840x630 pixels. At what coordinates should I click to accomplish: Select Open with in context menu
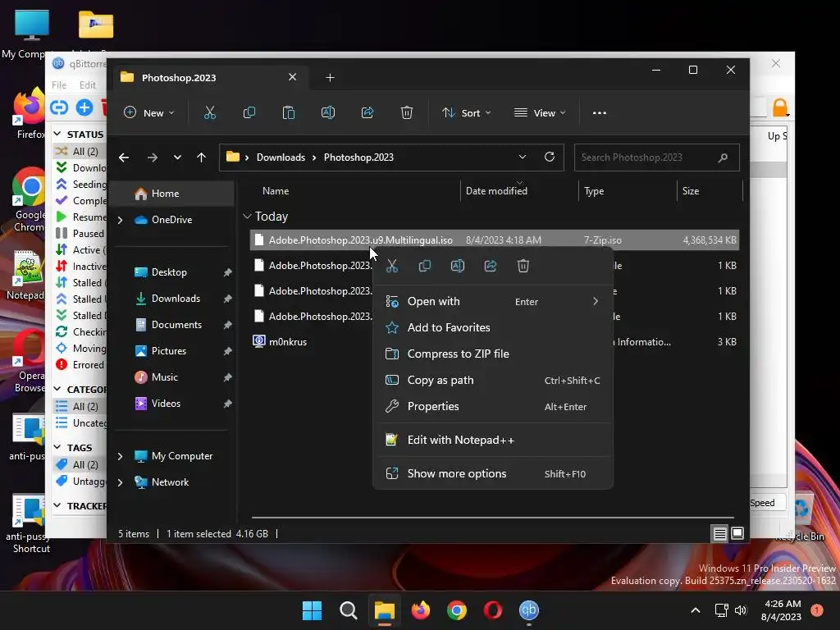pos(493,302)
